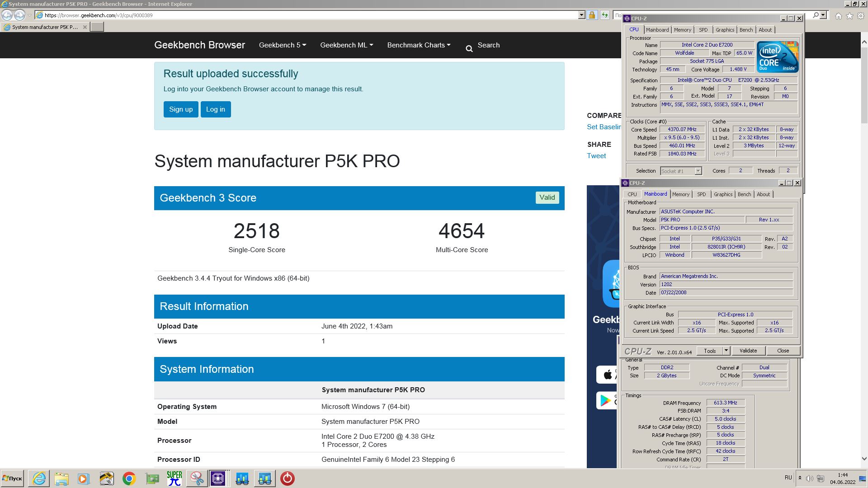The image size is (868, 488).
Task: Click the Search link in navbar
Action: coord(489,45)
